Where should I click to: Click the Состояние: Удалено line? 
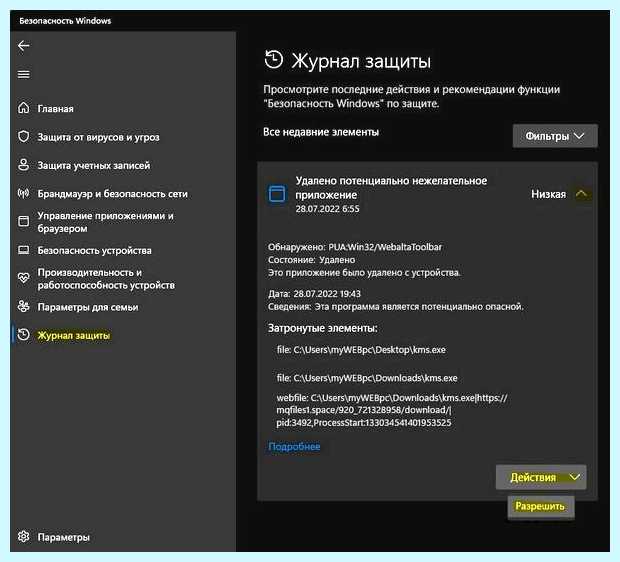tap(312, 260)
